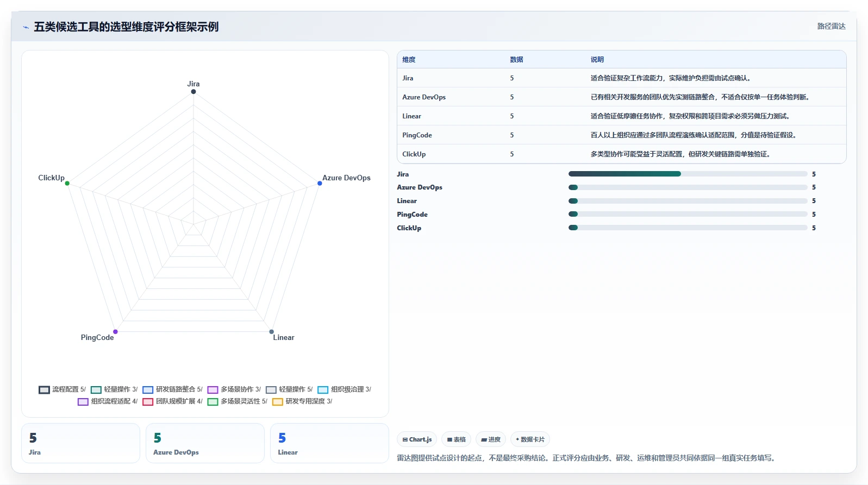Click the 数据卡片 chip
The height and width of the screenshot is (485, 868).
click(530, 439)
